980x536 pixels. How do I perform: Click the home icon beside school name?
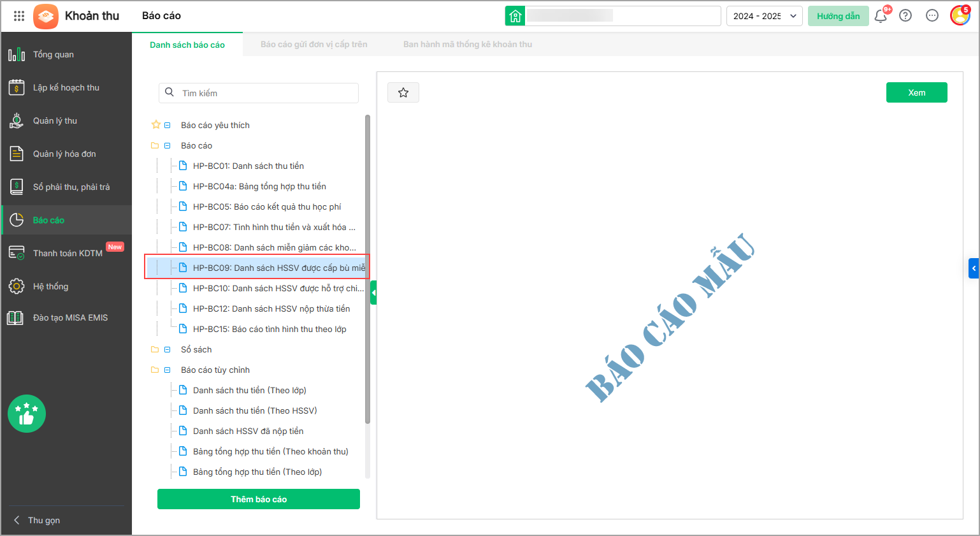pos(515,16)
